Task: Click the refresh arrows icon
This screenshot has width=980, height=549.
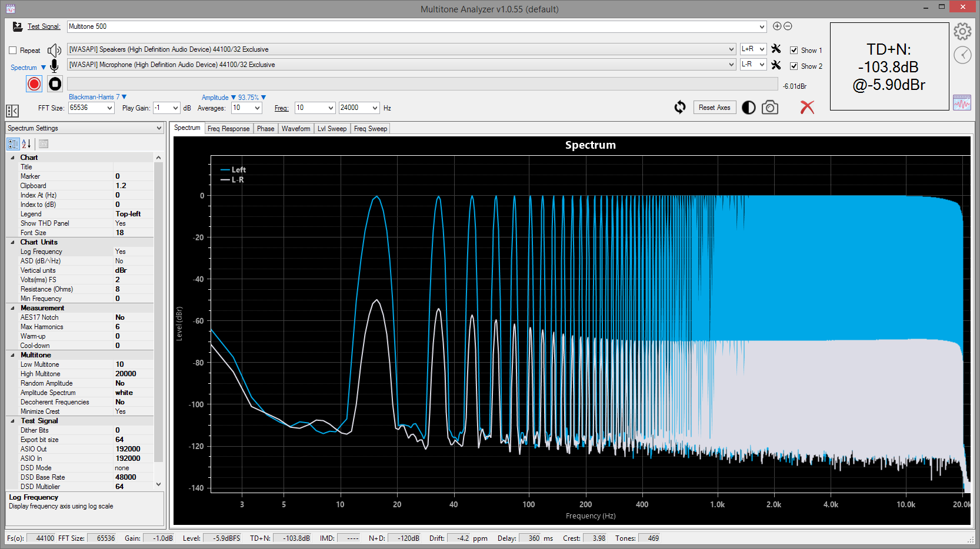Action: 680,107
